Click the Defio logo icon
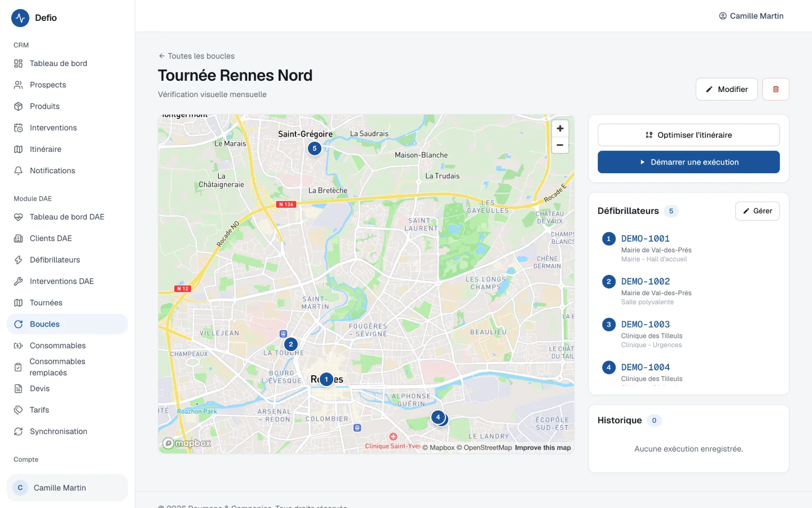 coord(20,18)
